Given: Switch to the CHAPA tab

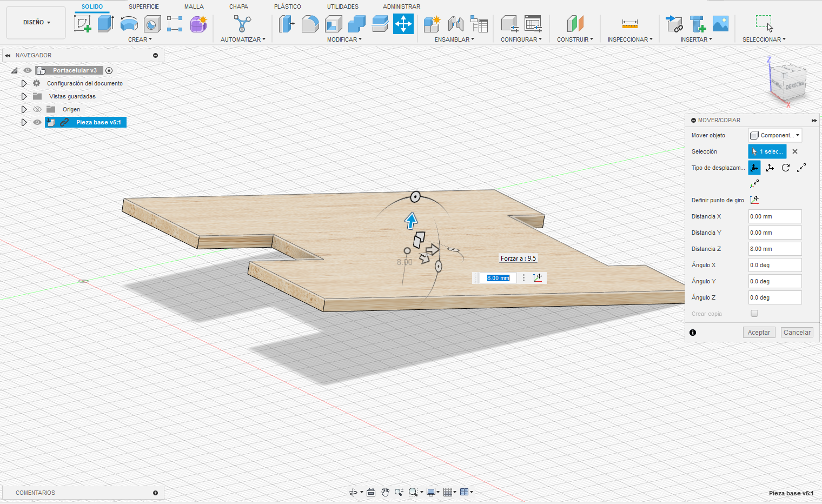Looking at the screenshot, I should click(x=238, y=6).
